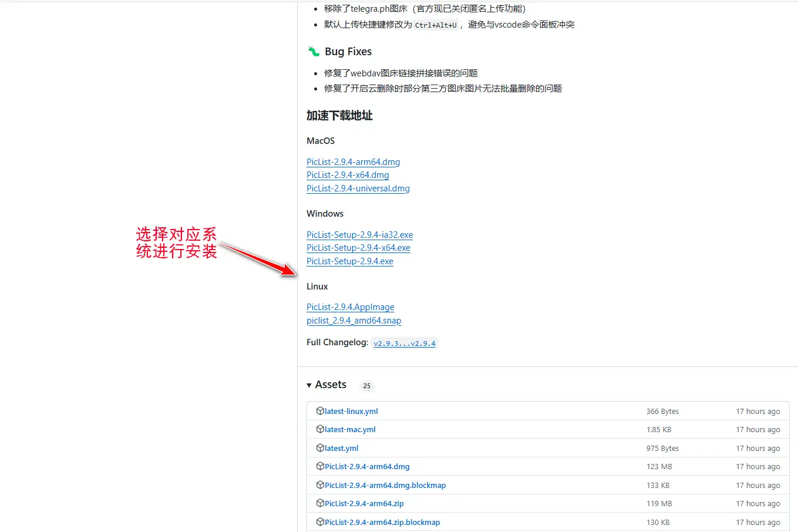Click the 1.85 KB size value
Viewport: 798px width, 532px height.
pyautogui.click(x=659, y=430)
